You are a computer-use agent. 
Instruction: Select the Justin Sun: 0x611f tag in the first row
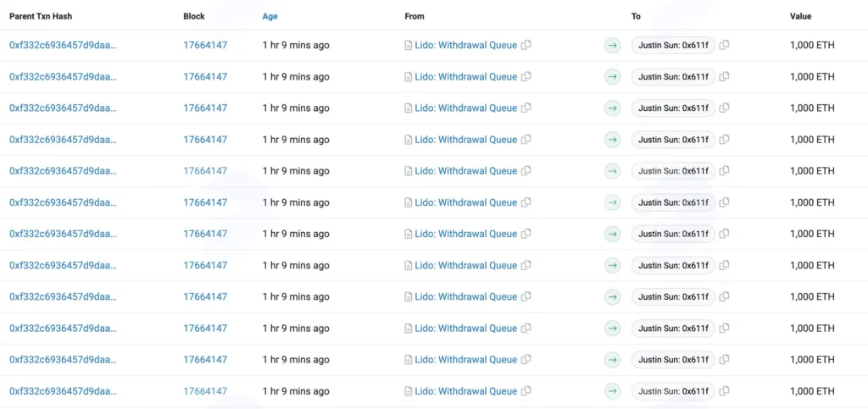[x=673, y=46]
